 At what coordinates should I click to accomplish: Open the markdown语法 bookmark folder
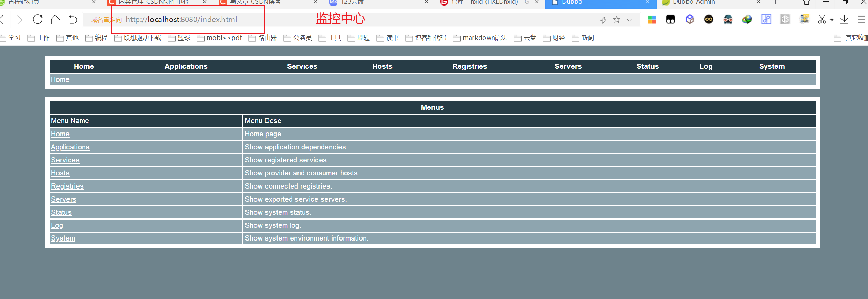click(480, 38)
